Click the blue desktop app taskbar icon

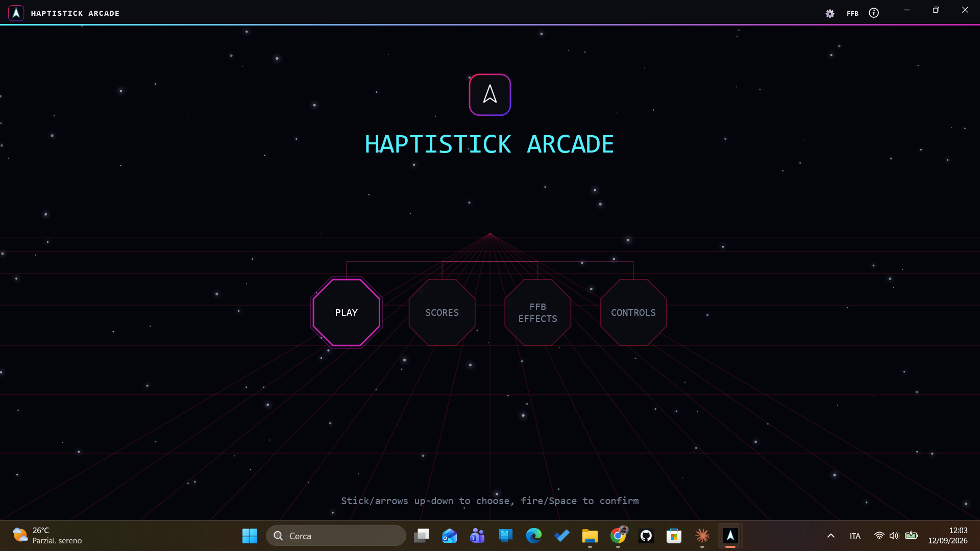[506, 536]
